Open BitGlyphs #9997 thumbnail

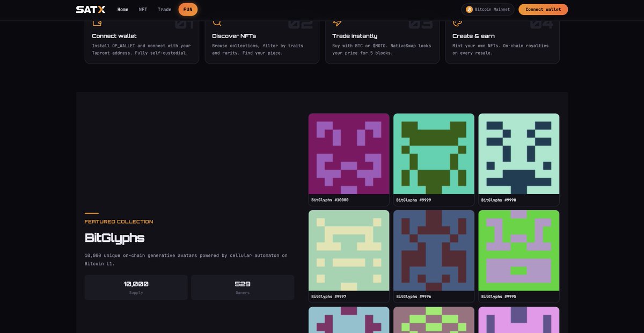coord(349,250)
